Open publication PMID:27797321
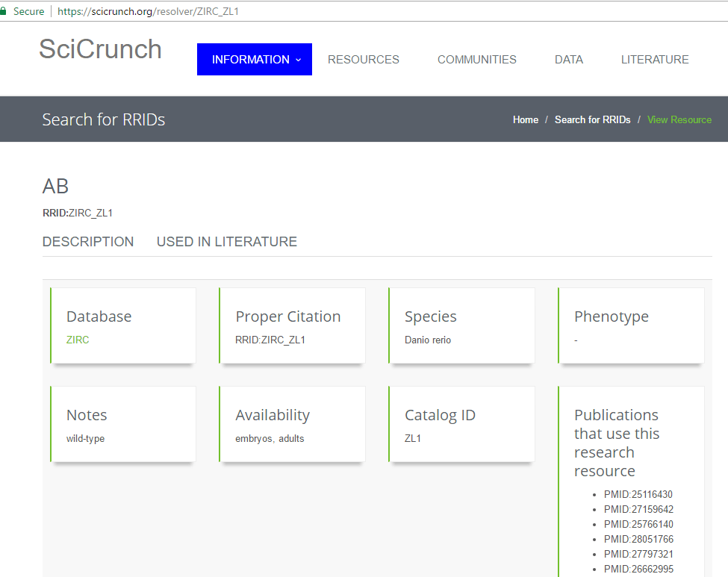The width and height of the screenshot is (728, 577). coord(638,554)
